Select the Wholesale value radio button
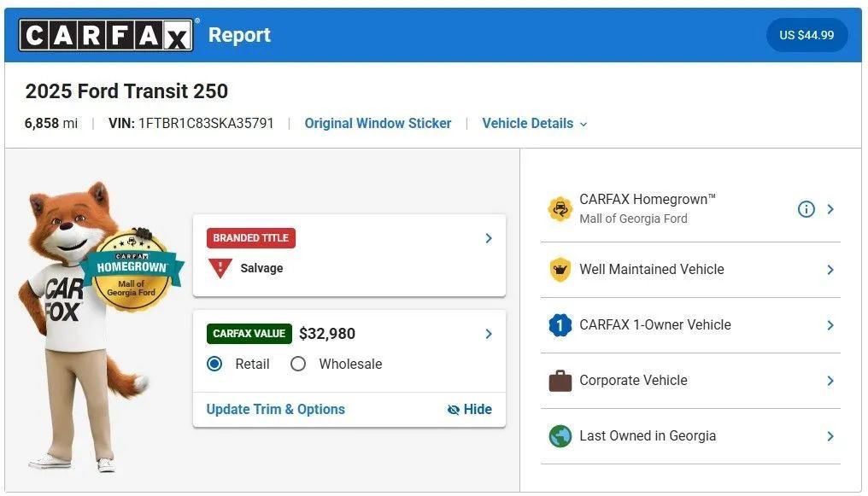 coord(298,364)
